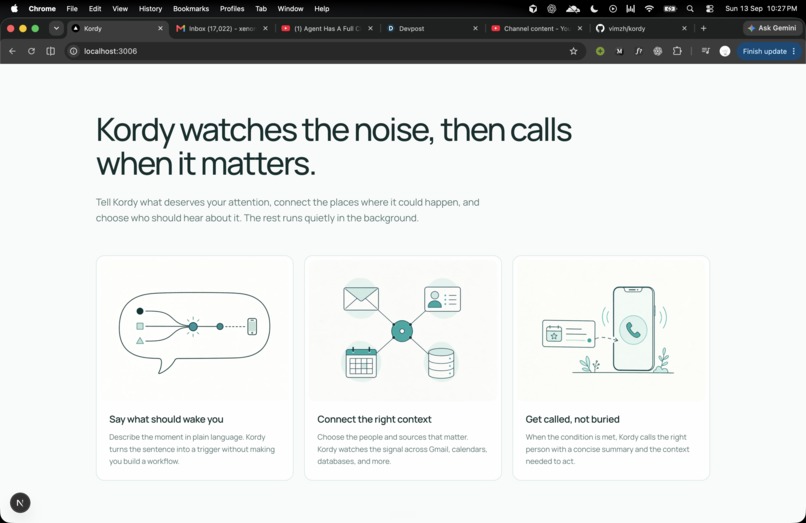Screen dimensions: 806x523
Task: Open the File menu
Action: coord(72,9)
